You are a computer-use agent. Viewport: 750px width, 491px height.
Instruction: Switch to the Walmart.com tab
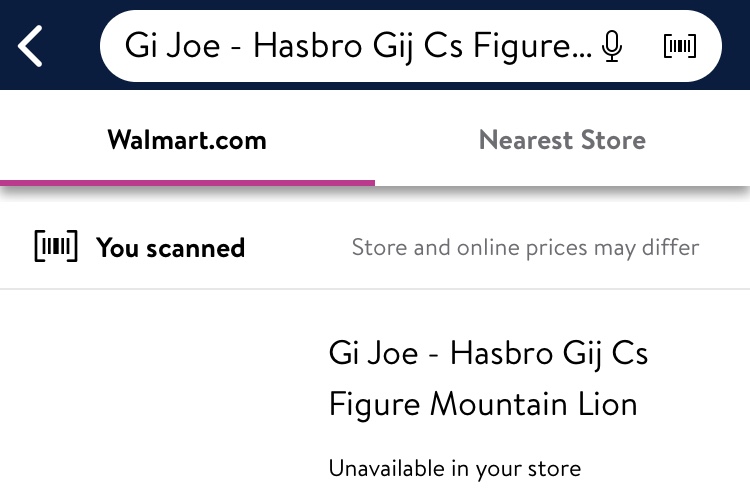pyautogui.click(x=187, y=139)
